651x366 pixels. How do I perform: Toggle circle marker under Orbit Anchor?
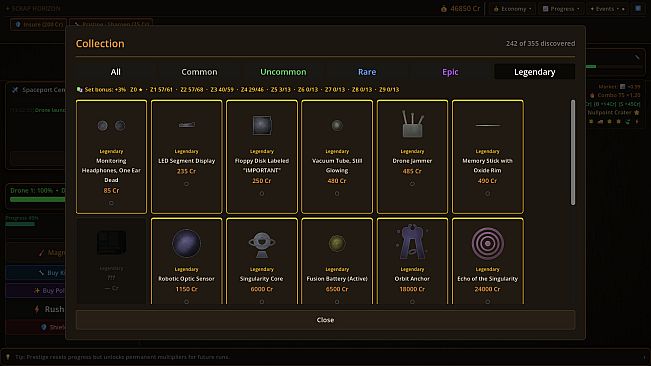click(412, 302)
